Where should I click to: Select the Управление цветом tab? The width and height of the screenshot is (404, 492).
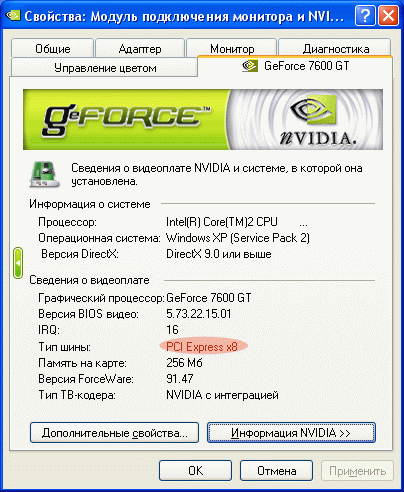[x=105, y=67]
